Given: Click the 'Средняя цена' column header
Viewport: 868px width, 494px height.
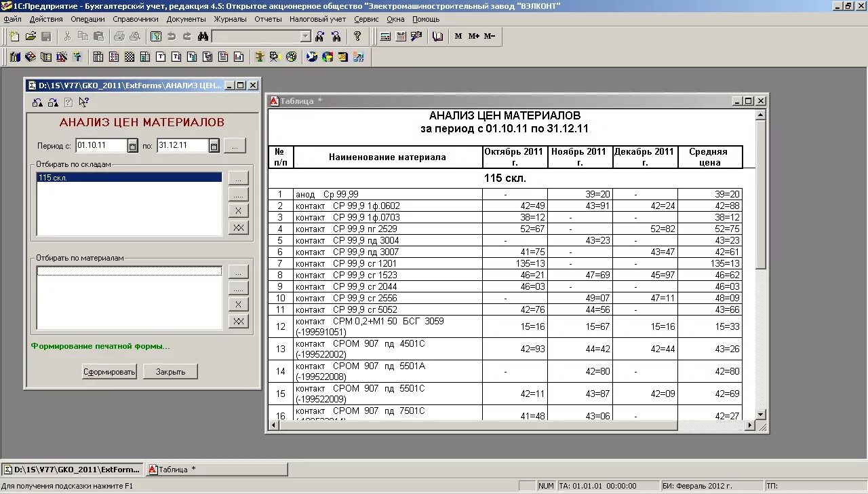Looking at the screenshot, I should point(710,157).
